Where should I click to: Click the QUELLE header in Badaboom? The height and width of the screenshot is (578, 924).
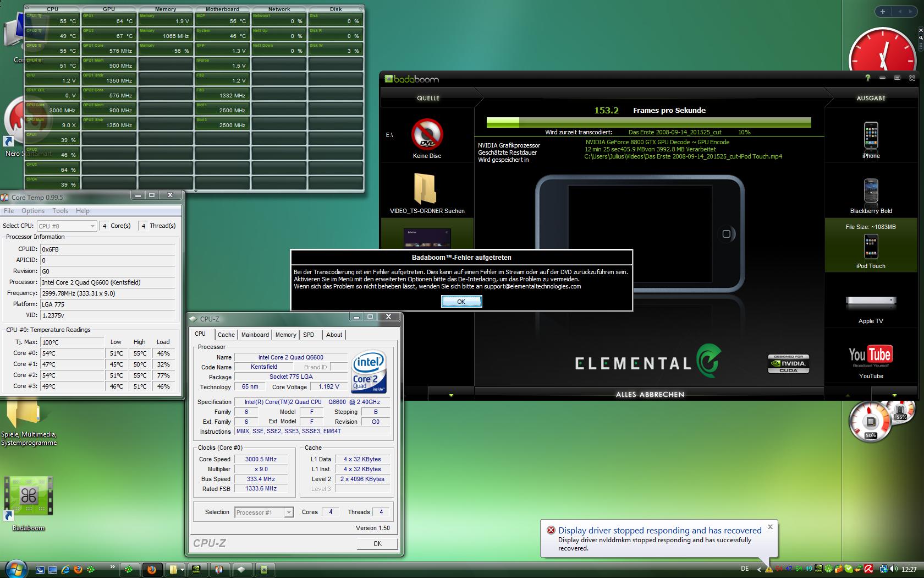pyautogui.click(x=428, y=98)
